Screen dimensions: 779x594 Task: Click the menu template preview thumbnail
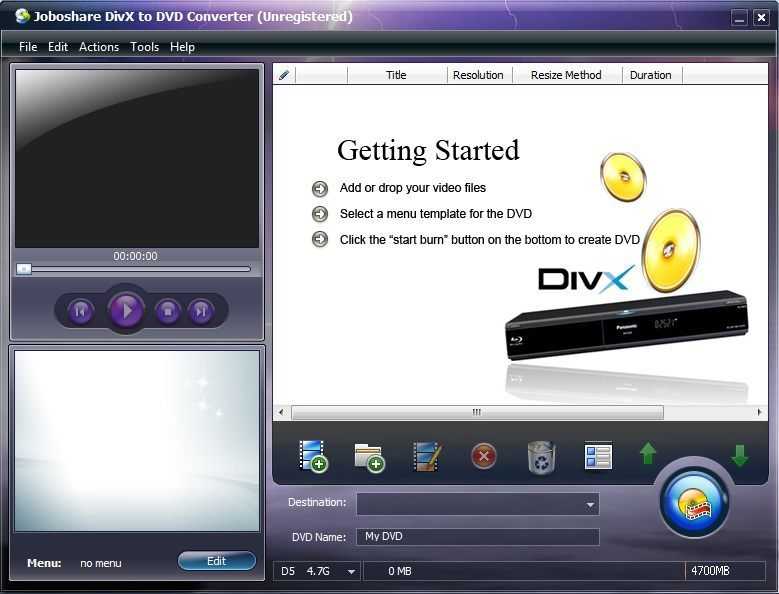tap(137, 441)
